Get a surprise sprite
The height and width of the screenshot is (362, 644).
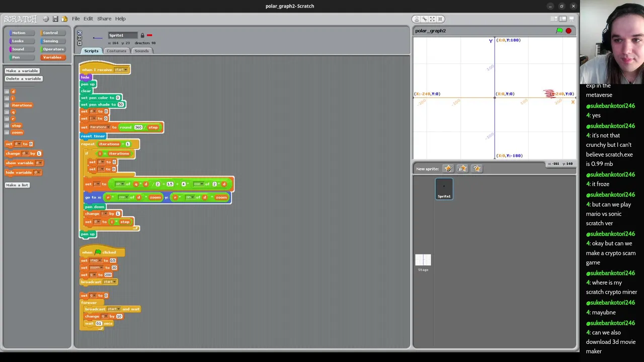coord(476,168)
